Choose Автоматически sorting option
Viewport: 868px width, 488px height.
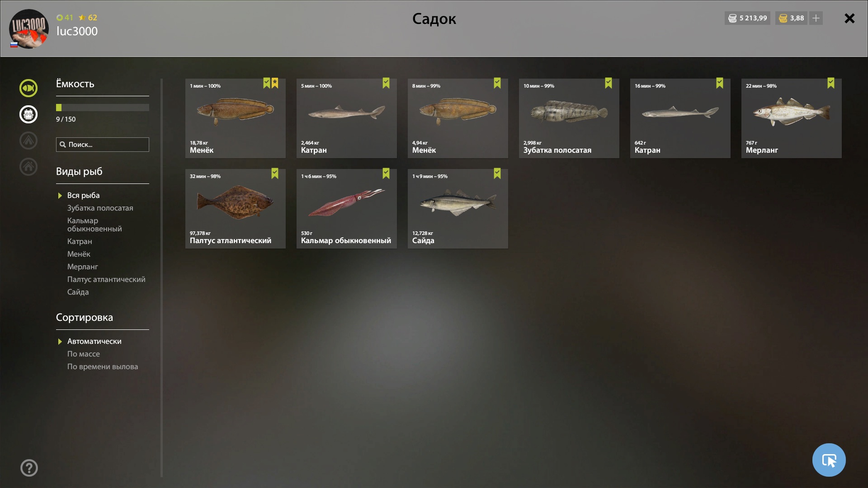[94, 341]
